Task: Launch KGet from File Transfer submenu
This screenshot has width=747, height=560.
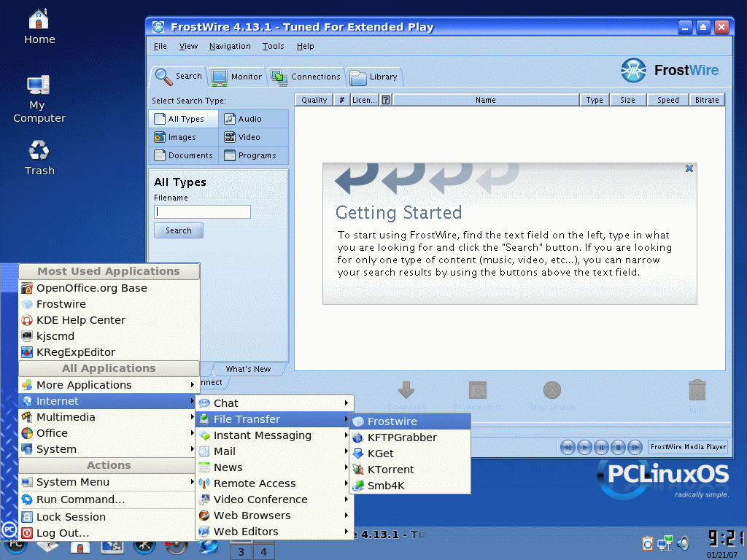Action: coord(410,454)
